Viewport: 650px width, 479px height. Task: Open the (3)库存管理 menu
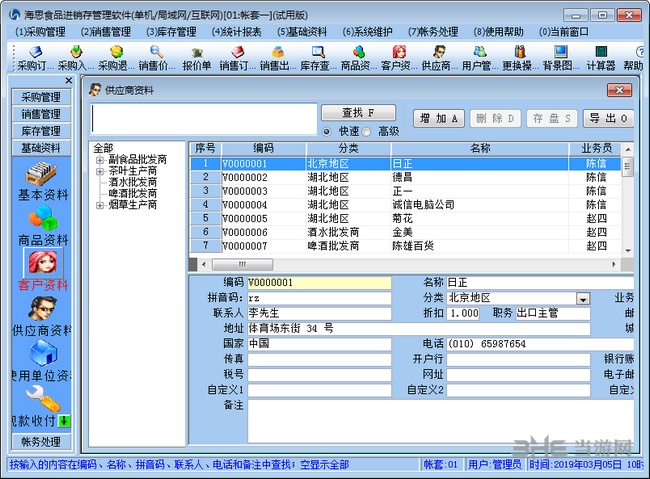click(171, 32)
